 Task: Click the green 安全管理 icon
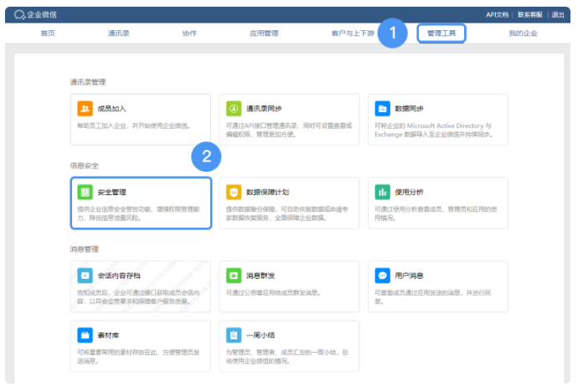[x=85, y=192]
